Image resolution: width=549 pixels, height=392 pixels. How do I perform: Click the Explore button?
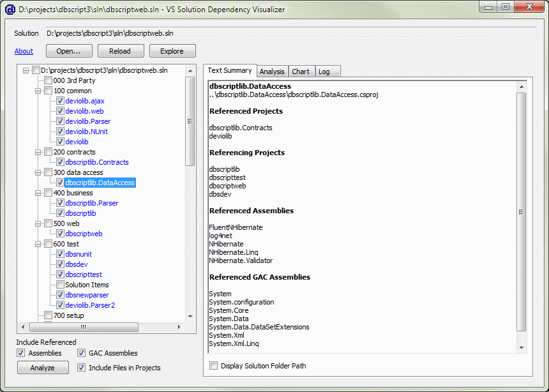[x=172, y=51]
